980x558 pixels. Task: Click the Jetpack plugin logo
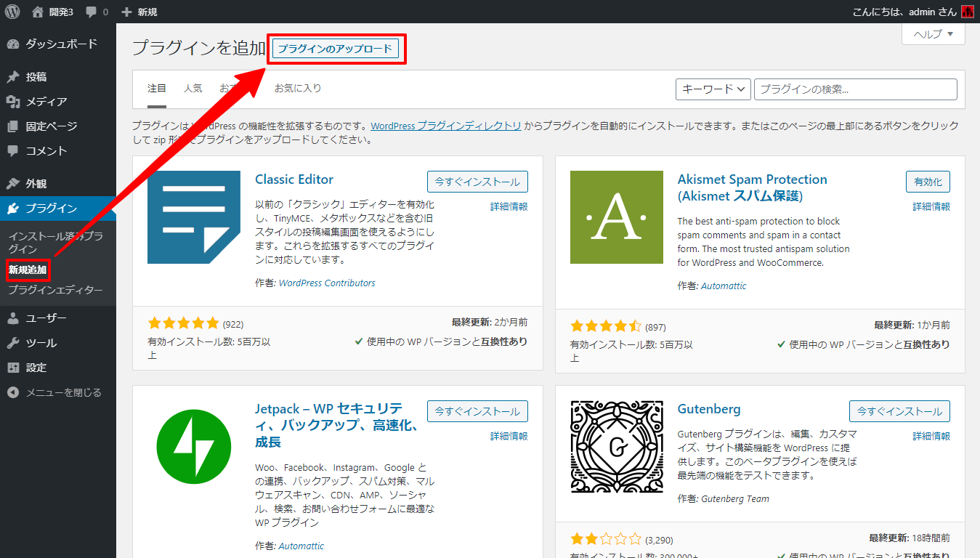pos(194,447)
